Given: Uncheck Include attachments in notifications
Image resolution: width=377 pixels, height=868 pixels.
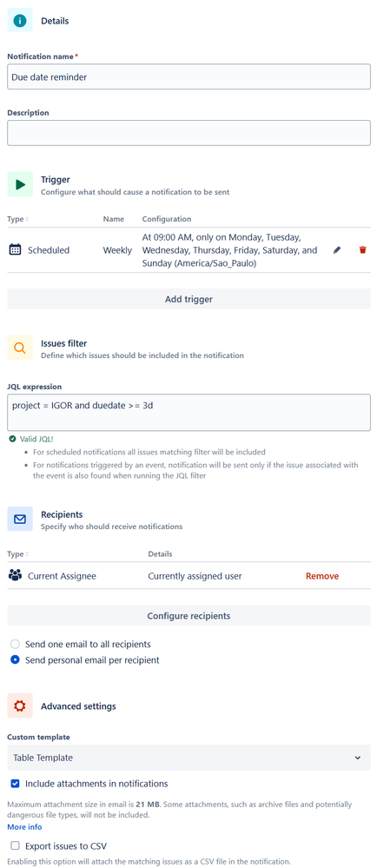Looking at the screenshot, I should click(x=15, y=784).
